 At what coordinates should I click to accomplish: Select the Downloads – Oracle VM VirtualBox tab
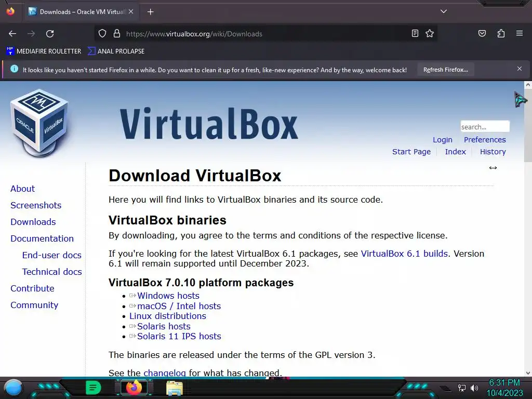pyautogui.click(x=81, y=12)
